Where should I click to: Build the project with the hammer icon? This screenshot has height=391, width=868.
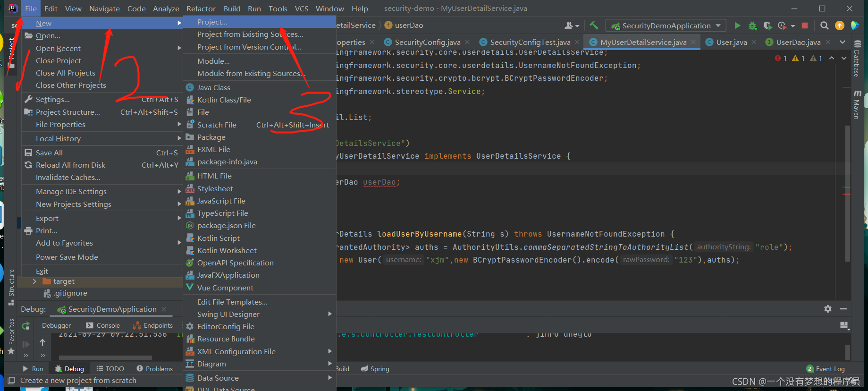click(x=594, y=25)
